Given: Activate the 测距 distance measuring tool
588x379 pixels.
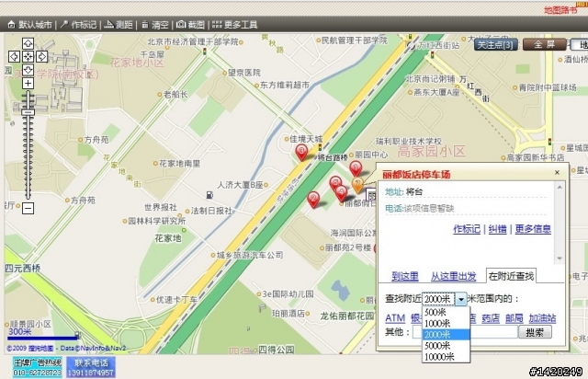Looking at the screenshot, I should pyautogui.click(x=119, y=25).
